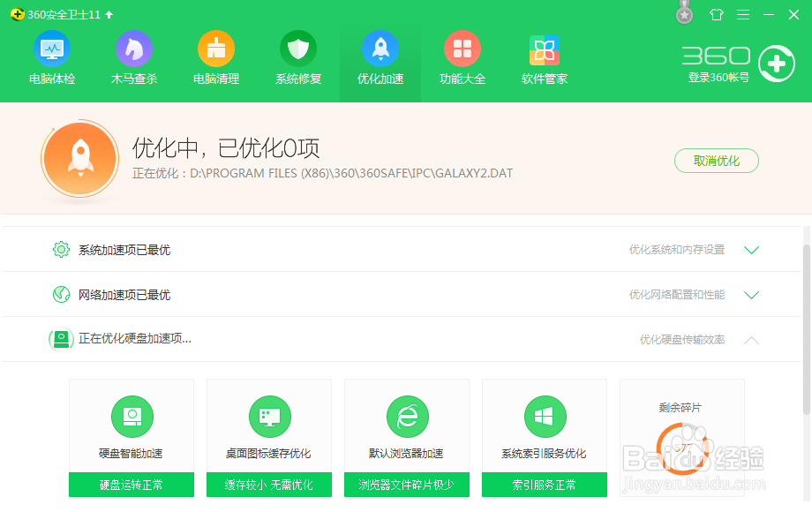The width and height of the screenshot is (812, 512).
Task: Click globe icon beside 网络加速项已最优
Action: (61, 295)
